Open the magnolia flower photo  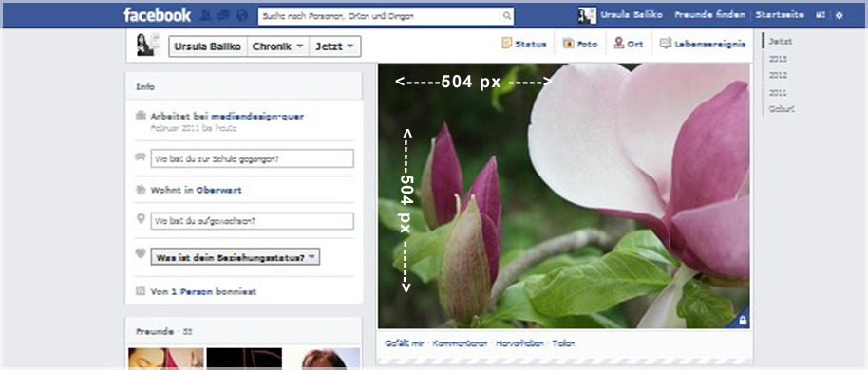(x=563, y=195)
